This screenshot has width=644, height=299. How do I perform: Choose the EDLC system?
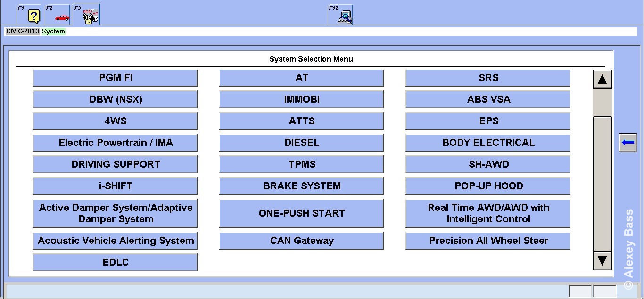tap(115, 262)
